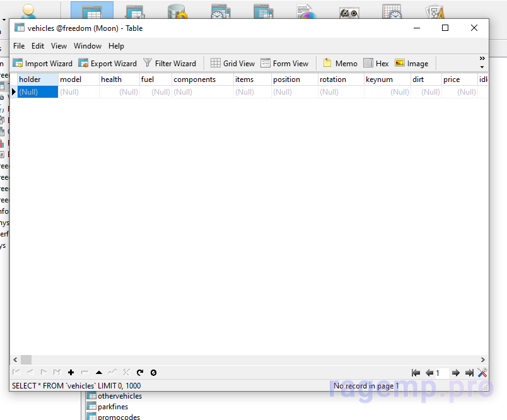
Task: Sort by the components column header
Action: (x=194, y=79)
